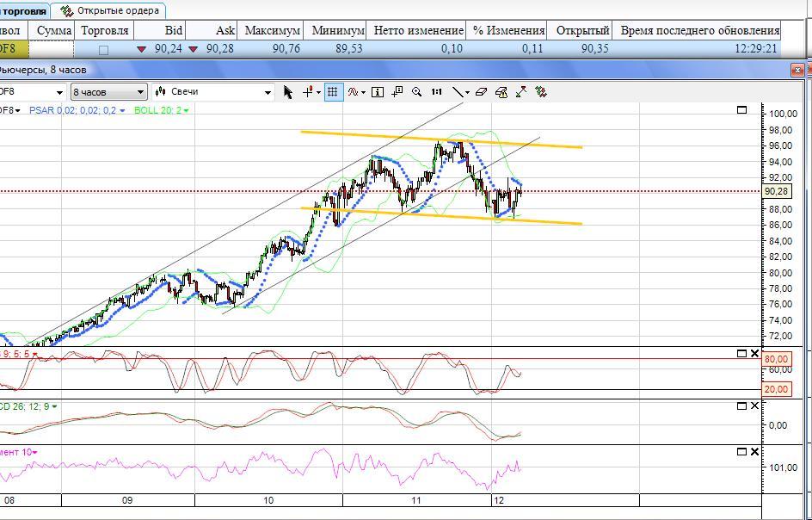Select the zoom magnifier tool

(x=417, y=92)
